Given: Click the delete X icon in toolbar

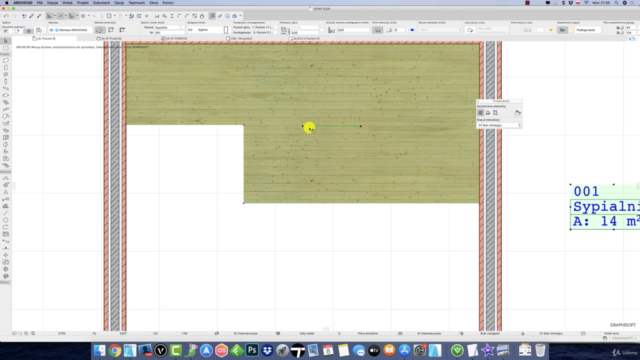Looking at the screenshot, I should pos(147,16).
